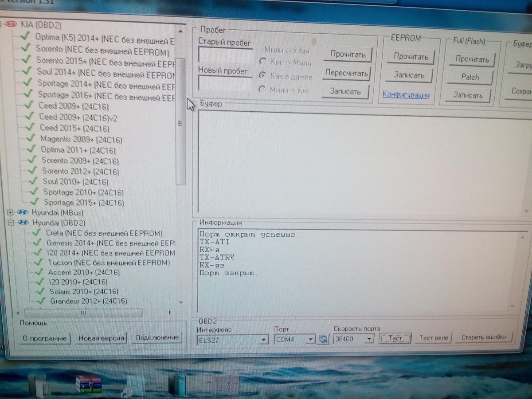
Task: Click green check icon beside Genesis 2014+
Action: 38,243
